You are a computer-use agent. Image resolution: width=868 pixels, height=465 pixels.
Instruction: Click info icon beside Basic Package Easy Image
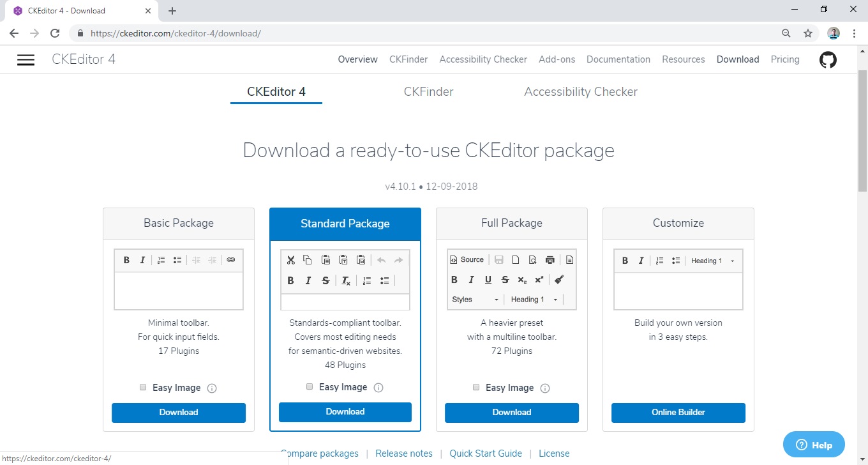[212, 388]
